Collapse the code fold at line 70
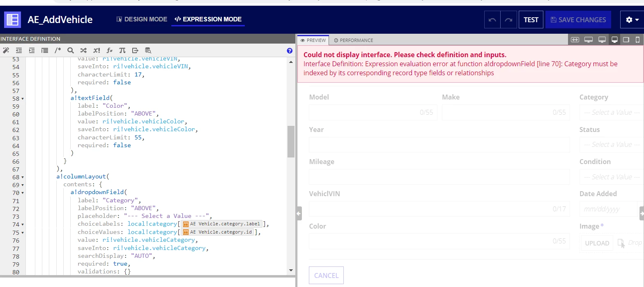 pos(23,193)
